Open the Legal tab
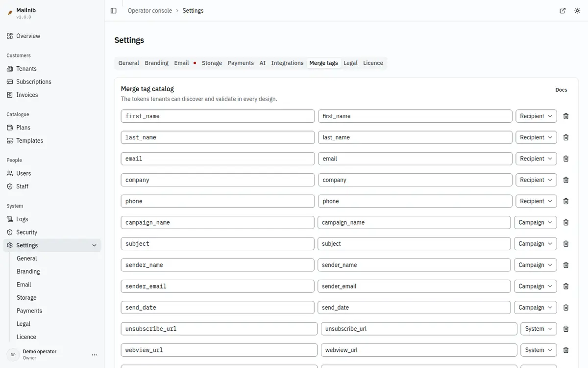This screenshot has width=588, height=368. tap(350, 63)
